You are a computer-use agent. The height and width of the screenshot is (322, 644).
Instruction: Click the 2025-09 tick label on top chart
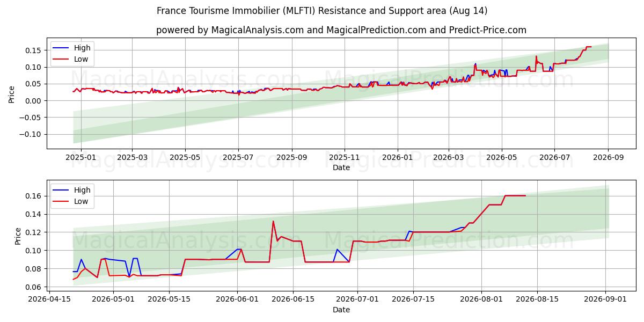point(292,158)
